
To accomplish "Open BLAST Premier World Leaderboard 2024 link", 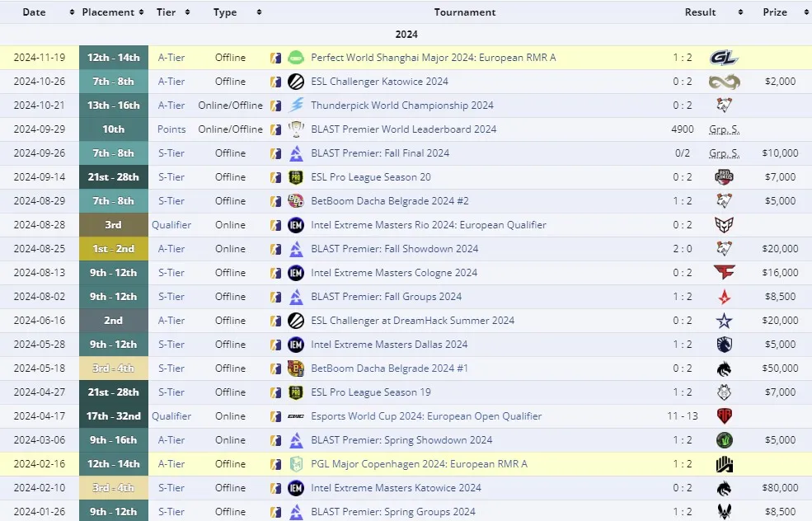I will [403, 129].
